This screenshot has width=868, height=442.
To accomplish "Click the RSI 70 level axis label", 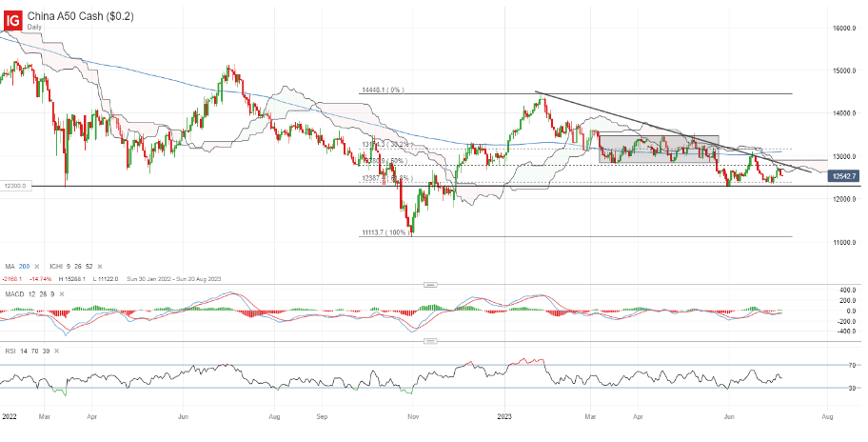I will point(853,365).
